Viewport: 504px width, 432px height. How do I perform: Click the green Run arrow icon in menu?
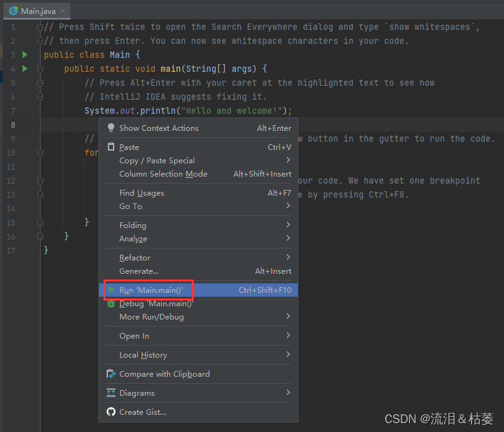tap(111, 290)
